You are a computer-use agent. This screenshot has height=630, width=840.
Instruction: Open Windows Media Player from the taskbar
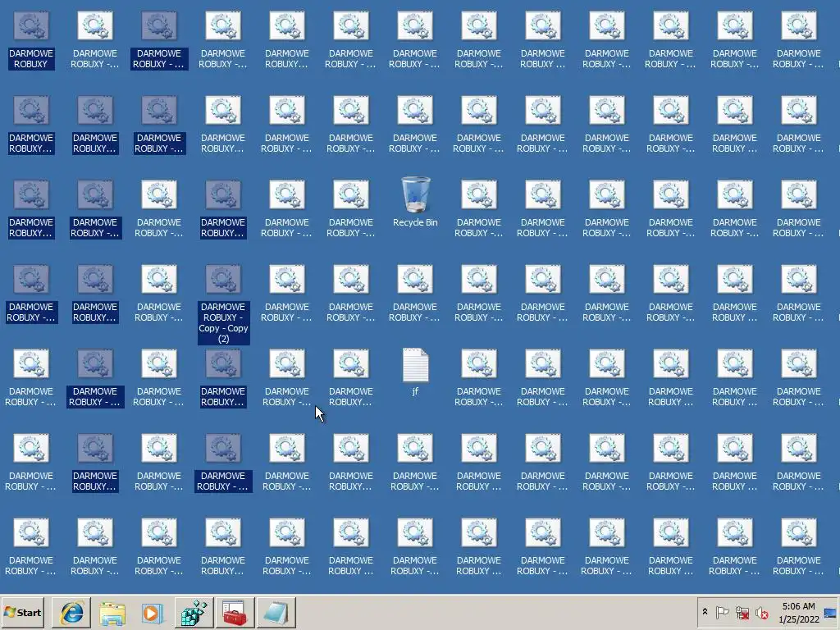pos(153,612)
